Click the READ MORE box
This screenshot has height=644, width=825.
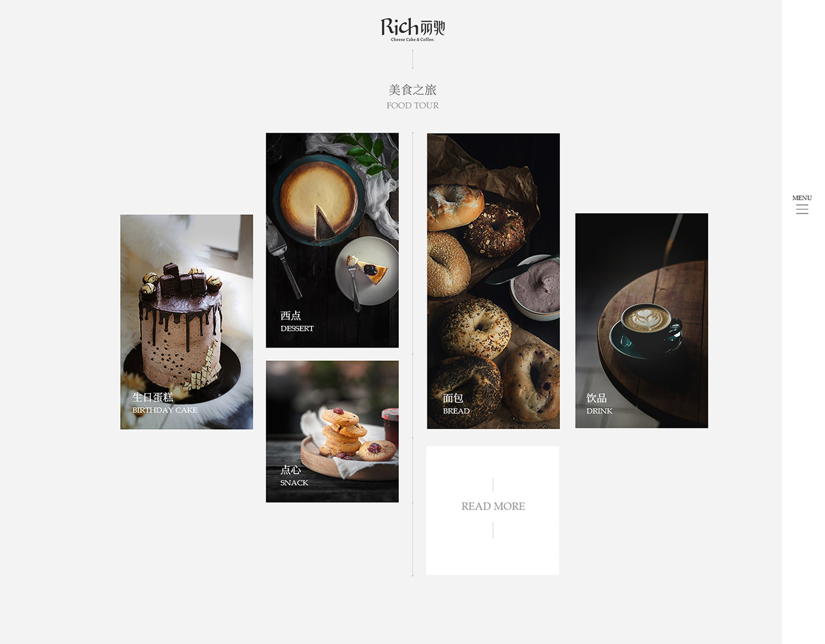click(x=492, y=511)
